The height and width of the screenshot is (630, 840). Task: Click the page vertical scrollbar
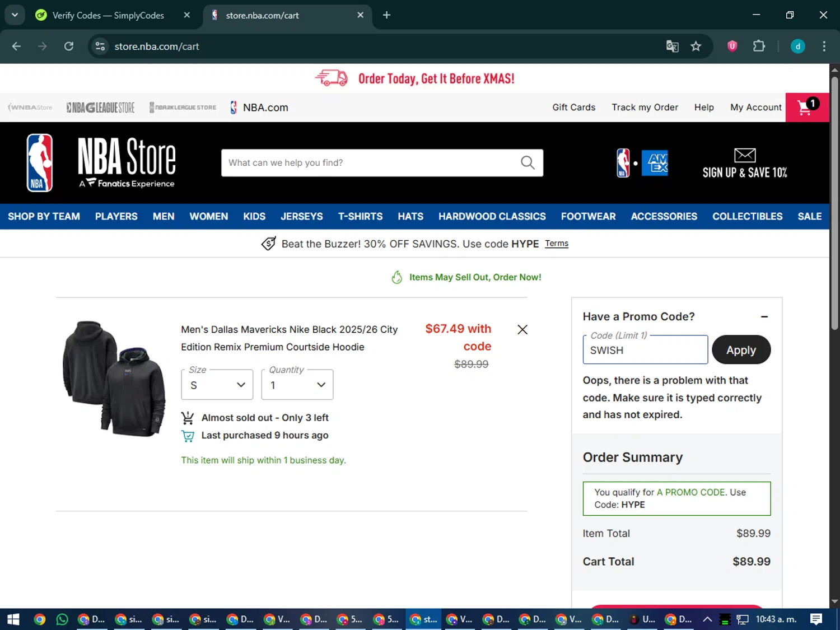point(834,203)
